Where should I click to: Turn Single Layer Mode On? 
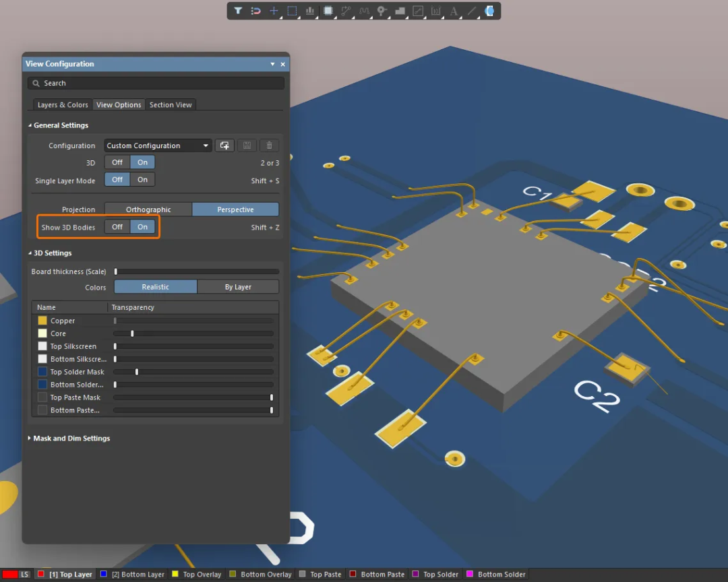coord(142,180)
